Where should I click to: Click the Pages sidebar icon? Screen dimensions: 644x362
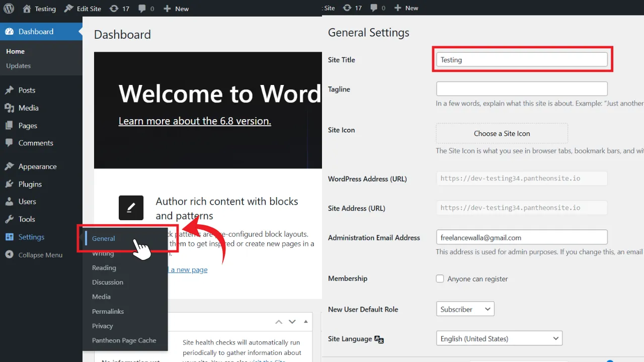[9, 126]
